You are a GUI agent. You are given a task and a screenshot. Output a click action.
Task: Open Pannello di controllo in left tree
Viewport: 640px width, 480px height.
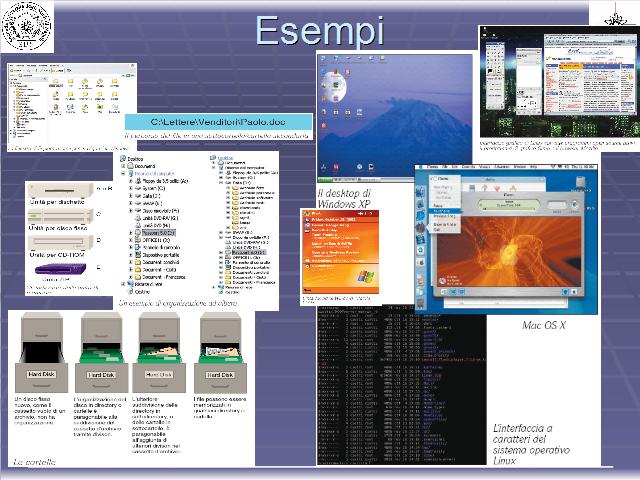pyautogui.click(x=161, y=247)
